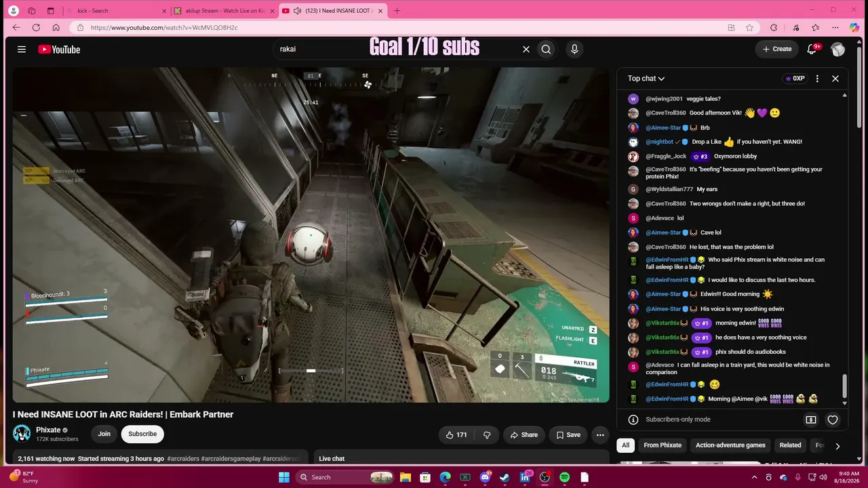This screenshot has width=868, height=488.
Task: Open @nightbot's chat username
Action: click(x=659, y=142)
